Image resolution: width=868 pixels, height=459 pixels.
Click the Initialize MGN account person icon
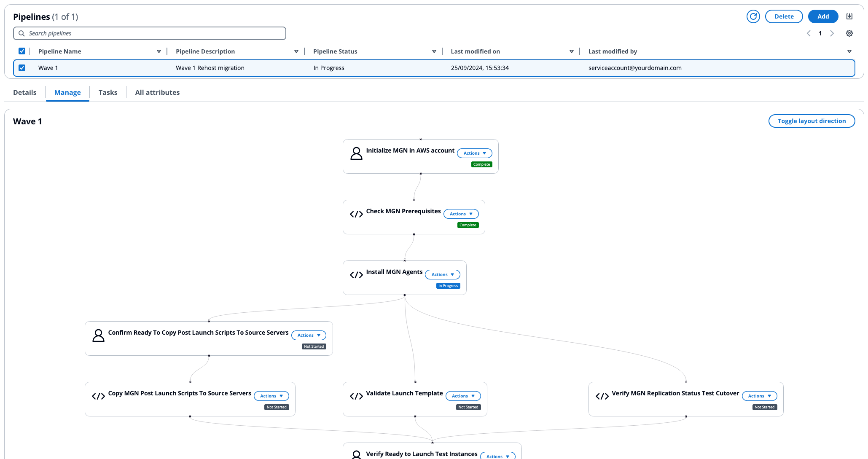pos(356,153)
